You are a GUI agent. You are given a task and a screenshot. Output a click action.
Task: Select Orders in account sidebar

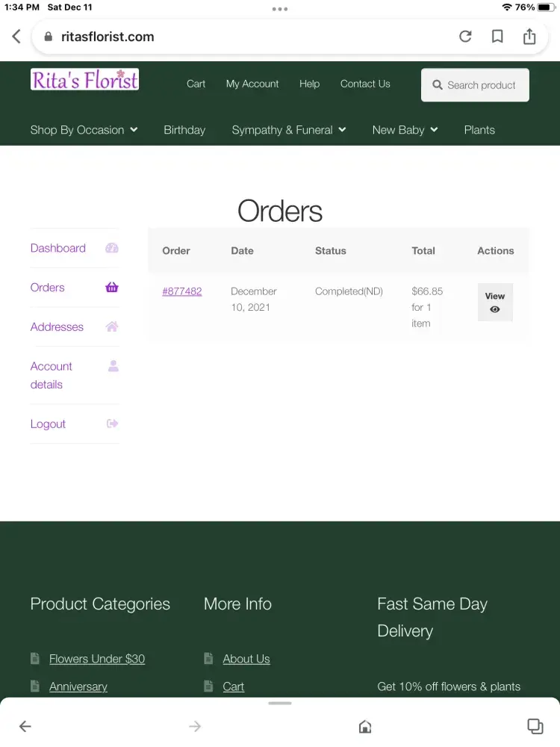[47, 288]
